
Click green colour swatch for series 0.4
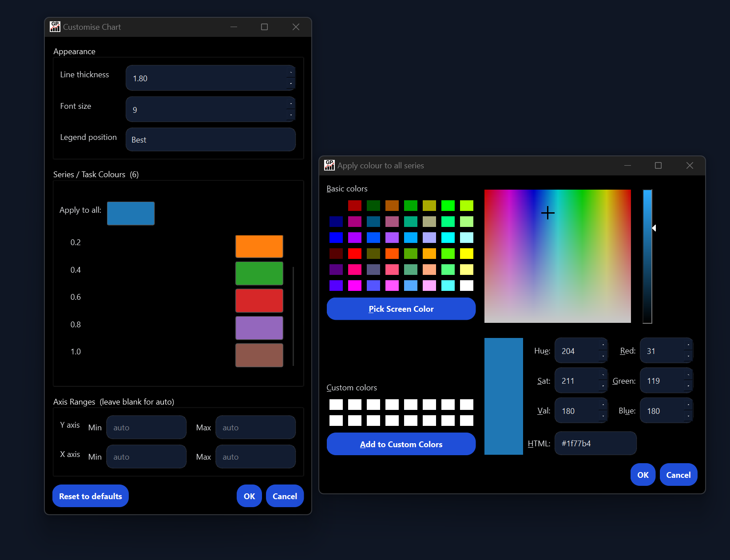point(259,274)
